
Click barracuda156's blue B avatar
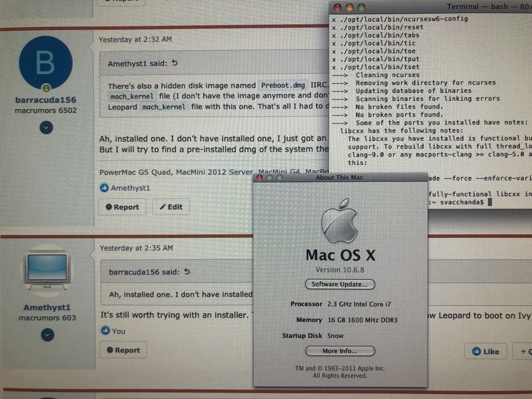46,63
